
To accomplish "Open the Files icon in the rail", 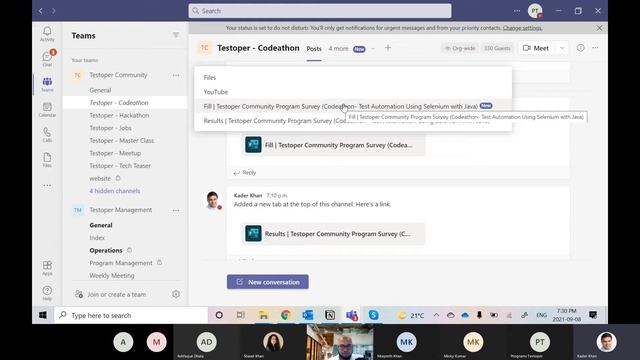I will (47, 160).
